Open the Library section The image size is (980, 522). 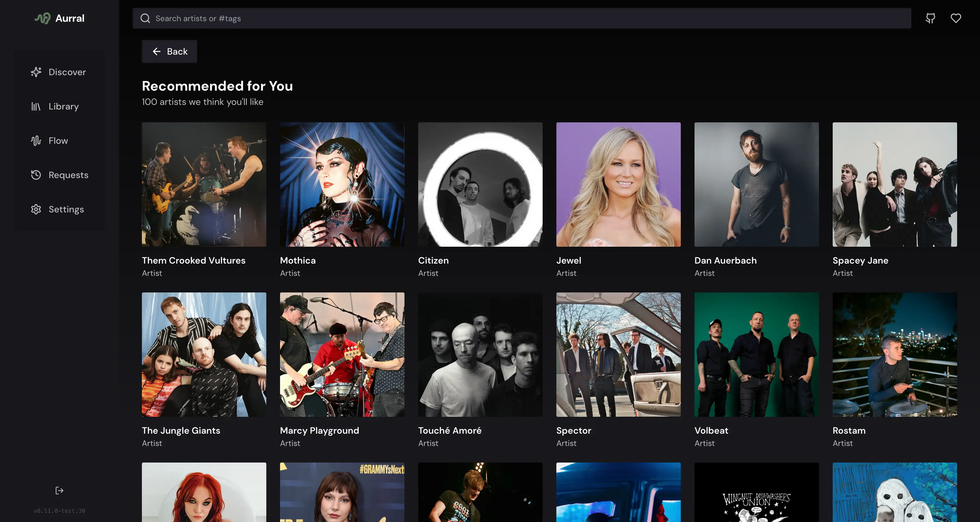(63, 106)
